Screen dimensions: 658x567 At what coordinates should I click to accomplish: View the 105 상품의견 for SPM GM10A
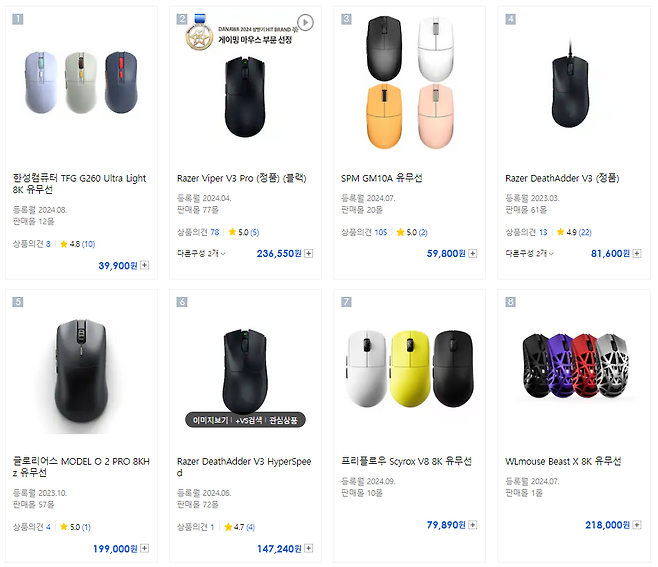pyautogui.click(x=381, y=231)
